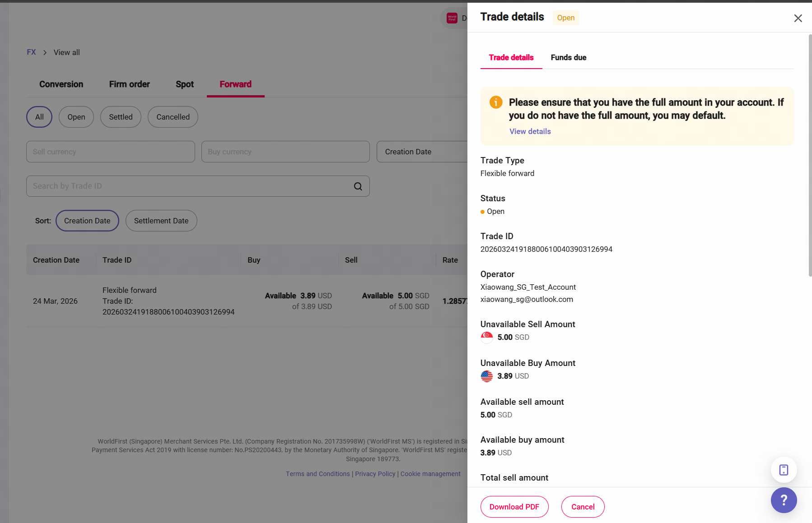Filter trades by Settled status
The image size is (812, 523).
121,117
